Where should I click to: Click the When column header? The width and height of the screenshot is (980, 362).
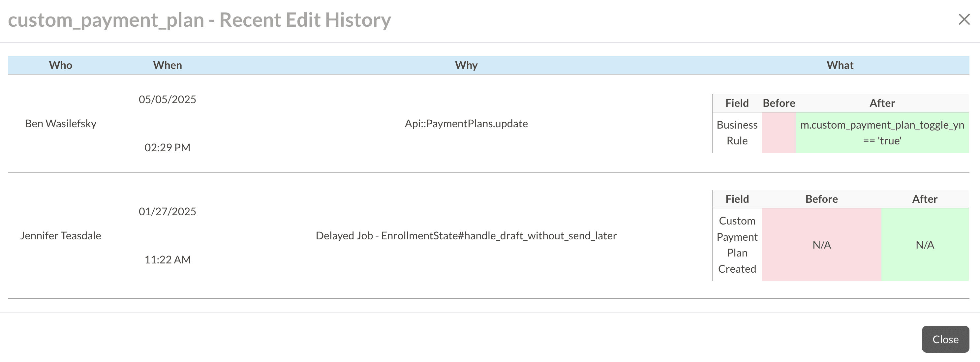point(168,65)
